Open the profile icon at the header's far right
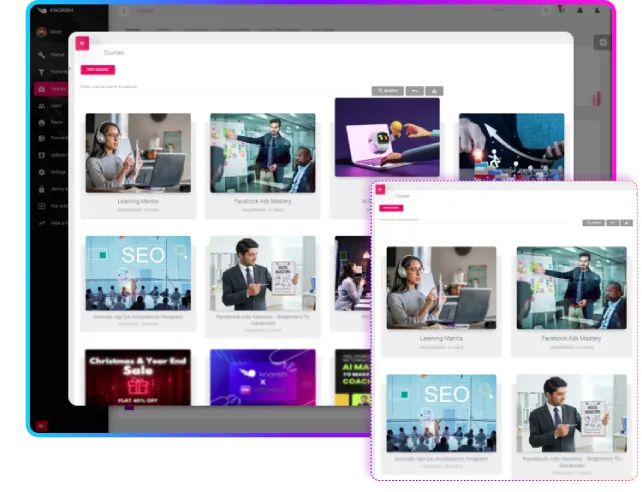 pos(597,11)
